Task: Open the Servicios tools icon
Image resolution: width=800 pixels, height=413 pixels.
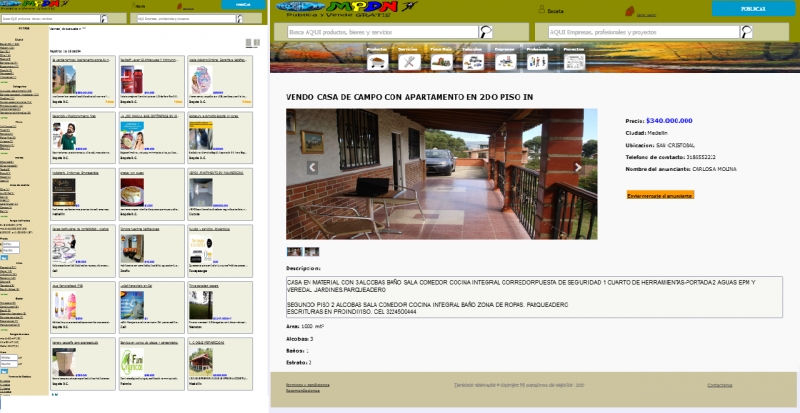Action: click(409, 62)
